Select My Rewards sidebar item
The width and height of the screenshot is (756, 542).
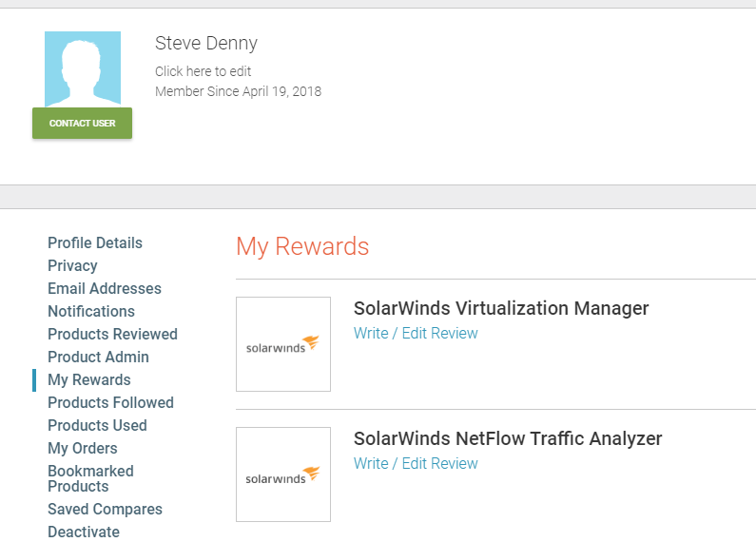(89, 380)
